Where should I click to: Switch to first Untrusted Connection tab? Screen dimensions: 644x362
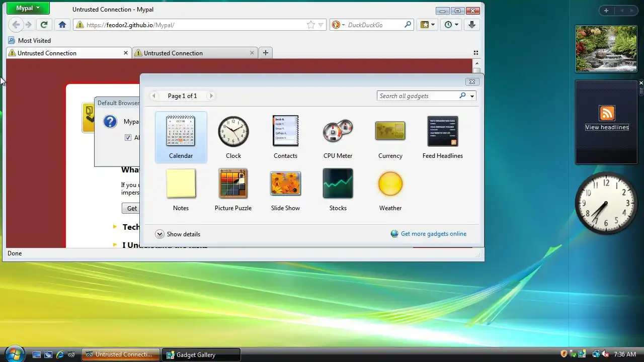pyautogui.click(x=68, y=53)
